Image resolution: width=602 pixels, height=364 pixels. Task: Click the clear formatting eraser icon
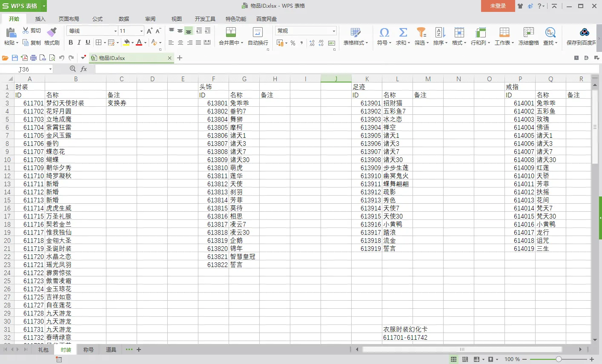coord(155,43)
